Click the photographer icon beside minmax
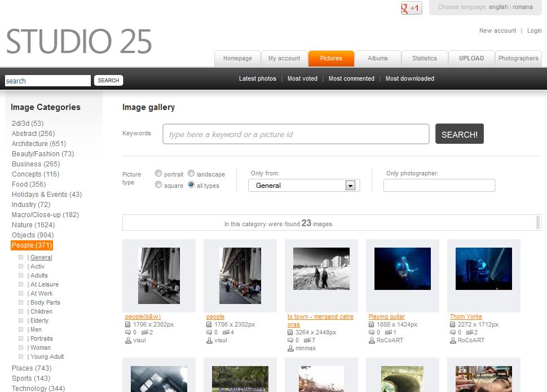 point(290,349)
